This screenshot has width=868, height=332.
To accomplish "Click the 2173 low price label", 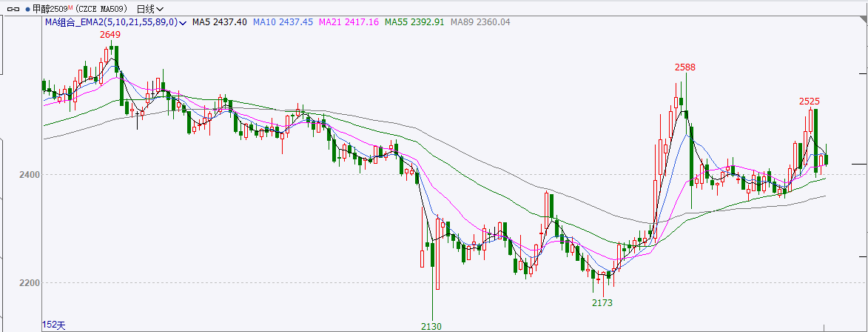I will [x=602, y=302].
